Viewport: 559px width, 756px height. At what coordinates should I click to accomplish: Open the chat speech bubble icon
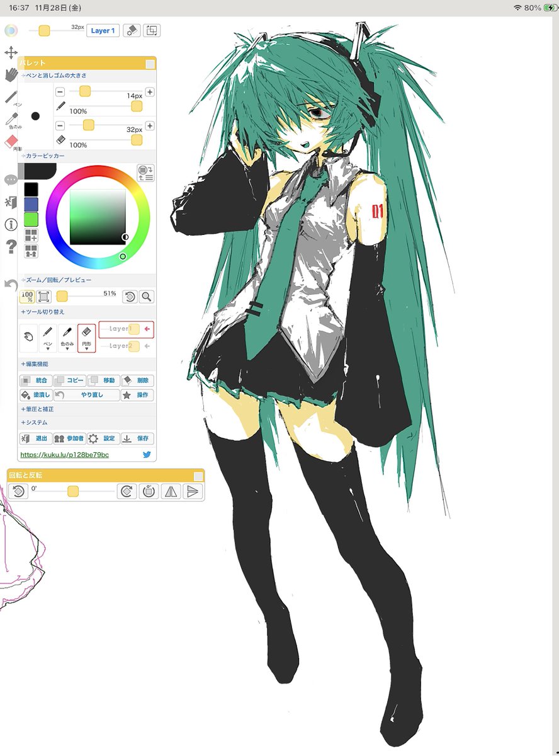(11, 180)
